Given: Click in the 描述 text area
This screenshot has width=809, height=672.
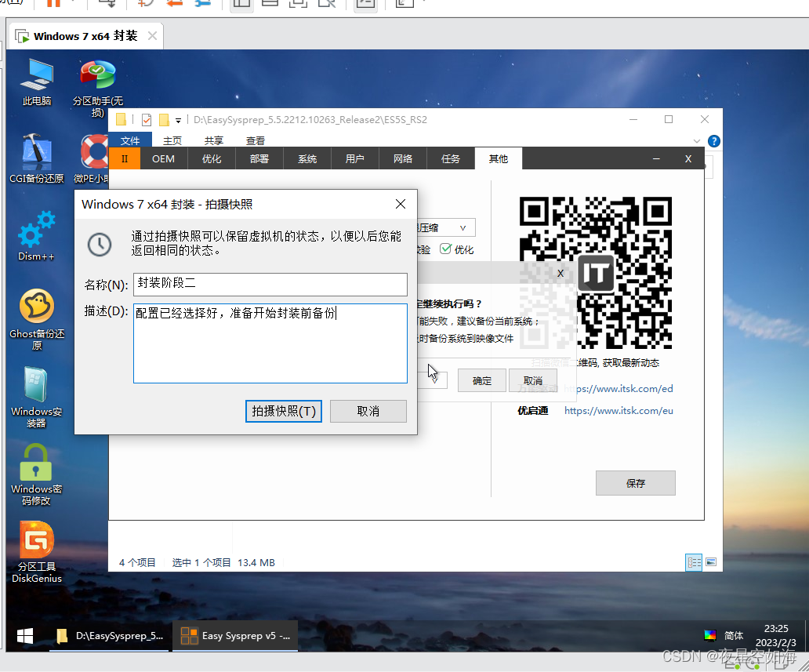Looking at the screenshot, I should pyautogui.click(x=270, y=343).
